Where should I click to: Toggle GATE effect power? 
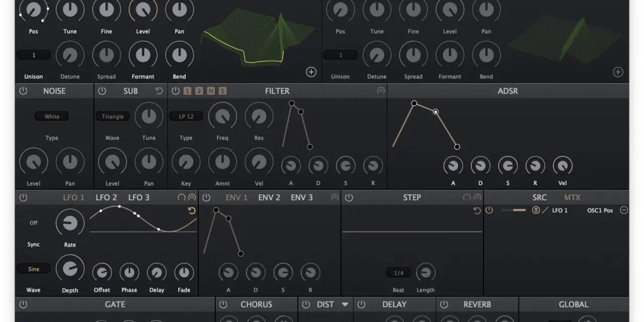point(23,304)
